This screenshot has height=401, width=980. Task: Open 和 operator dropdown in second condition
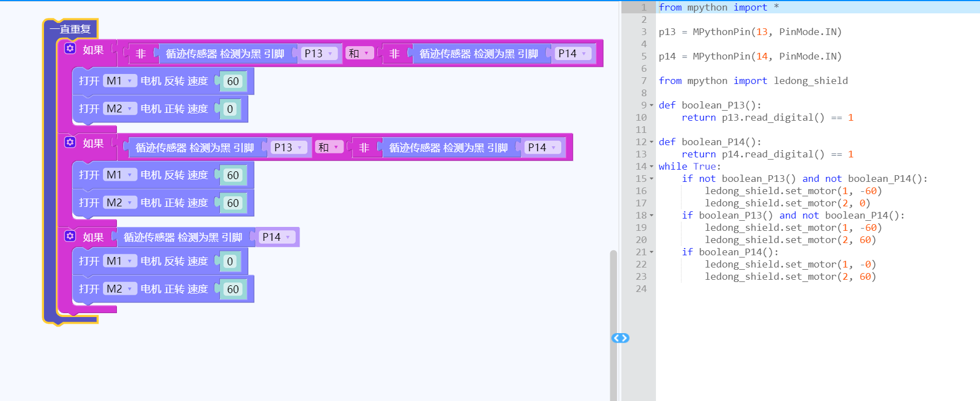point(329,147)
